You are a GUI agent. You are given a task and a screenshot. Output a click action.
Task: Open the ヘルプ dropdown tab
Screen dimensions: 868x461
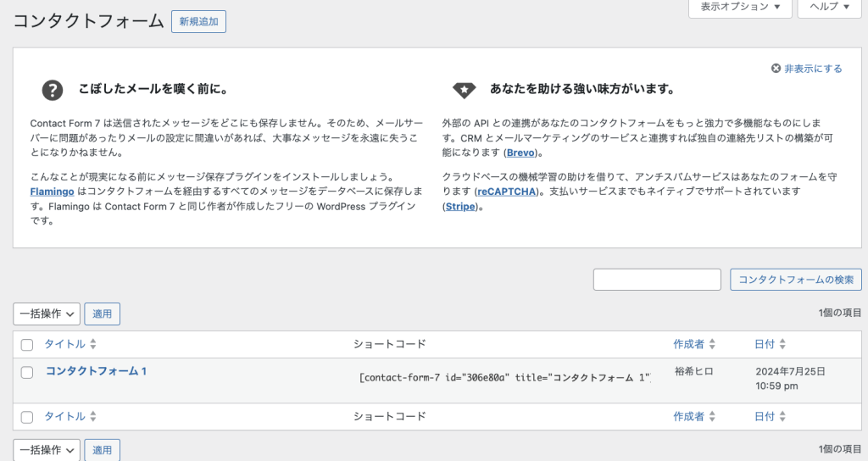(829, 7)
